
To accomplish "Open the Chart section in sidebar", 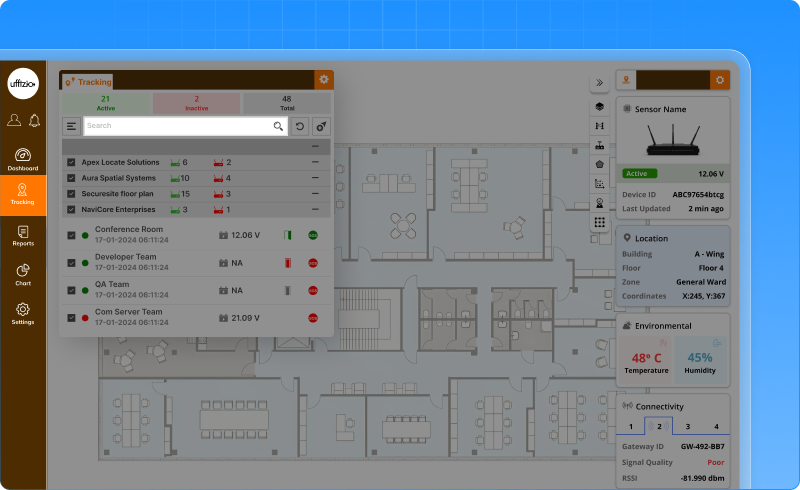I will click(23, 274).
